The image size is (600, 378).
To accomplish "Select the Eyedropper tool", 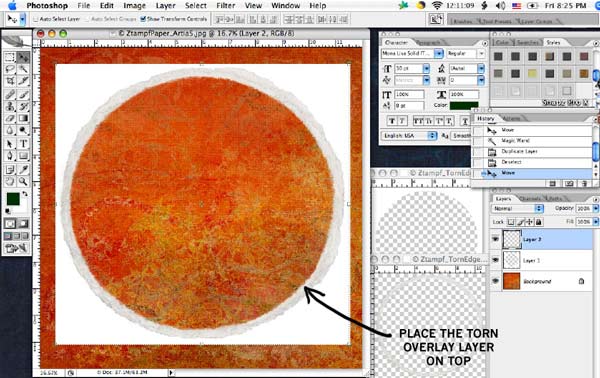I will [x=23, y=169].
